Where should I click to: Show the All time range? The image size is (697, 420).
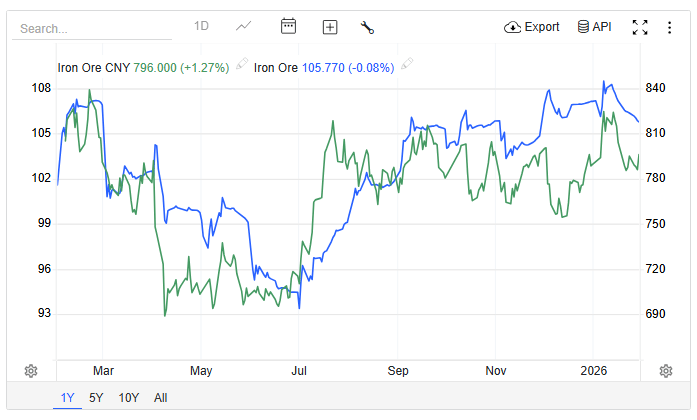(160, 398)
